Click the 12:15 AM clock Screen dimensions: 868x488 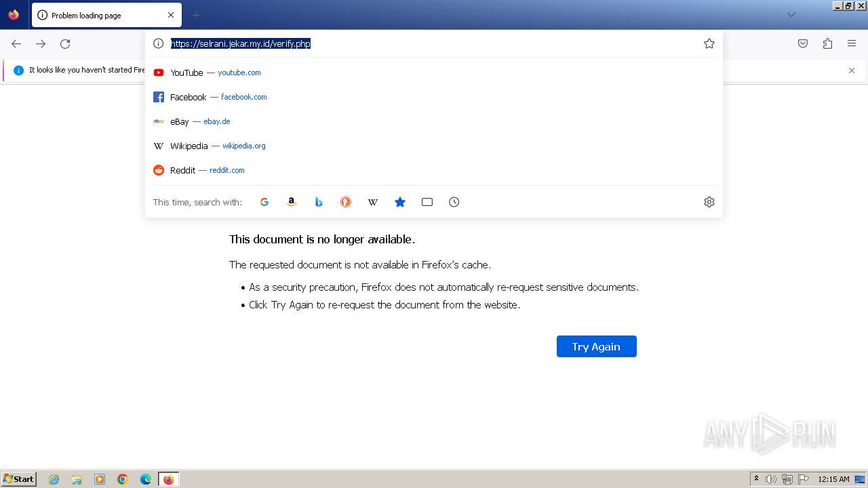tap(833, 479)
